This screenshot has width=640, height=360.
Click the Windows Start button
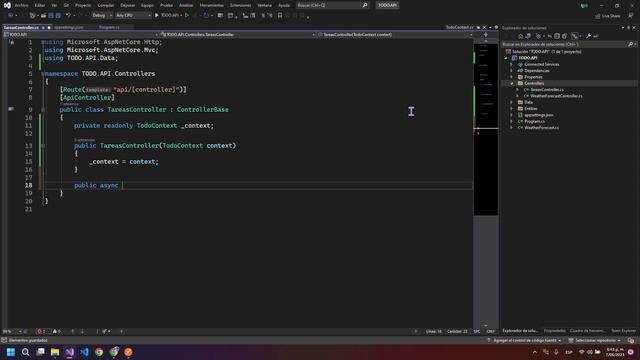11,352
